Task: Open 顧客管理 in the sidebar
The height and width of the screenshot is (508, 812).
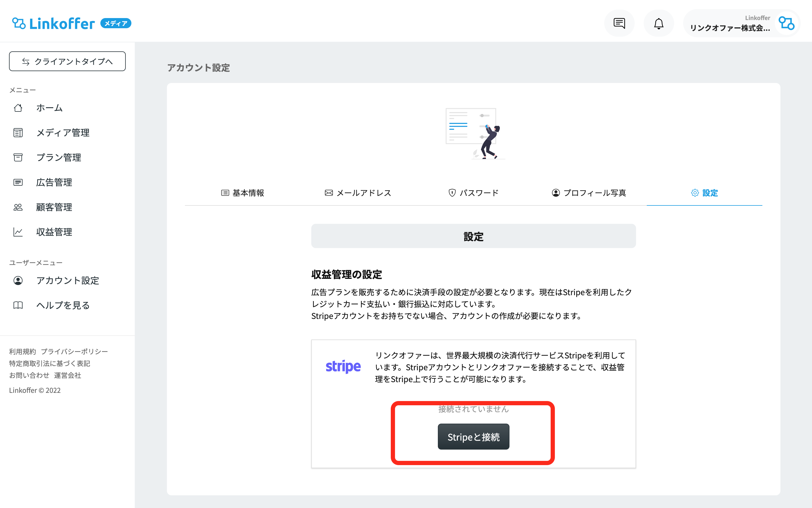Action: [x=54, y=207]
